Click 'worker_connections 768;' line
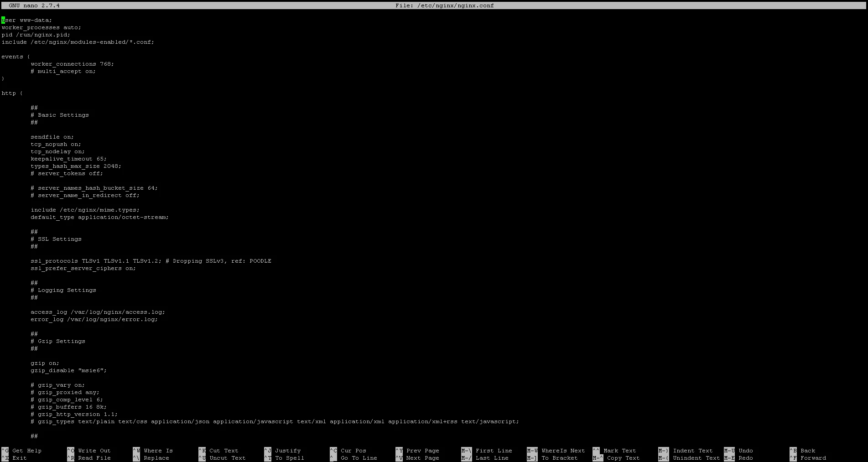The image size is (868, 462). click(73, 64)
